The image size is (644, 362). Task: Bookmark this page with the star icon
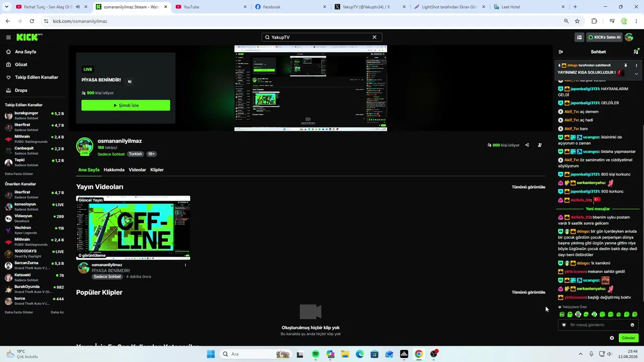tap(577, 21)
